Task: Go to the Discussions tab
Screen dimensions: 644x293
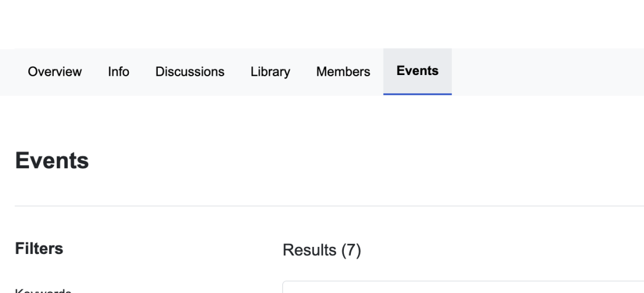Action: pos(190,72)
